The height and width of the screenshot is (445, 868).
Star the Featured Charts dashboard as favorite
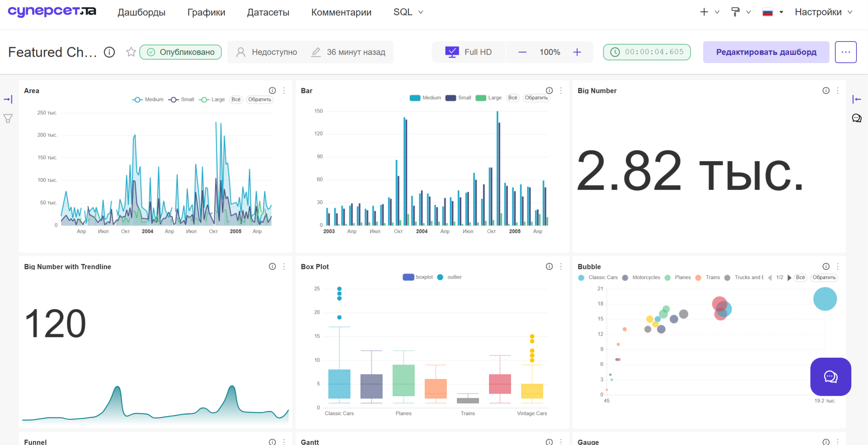(131, 52)
